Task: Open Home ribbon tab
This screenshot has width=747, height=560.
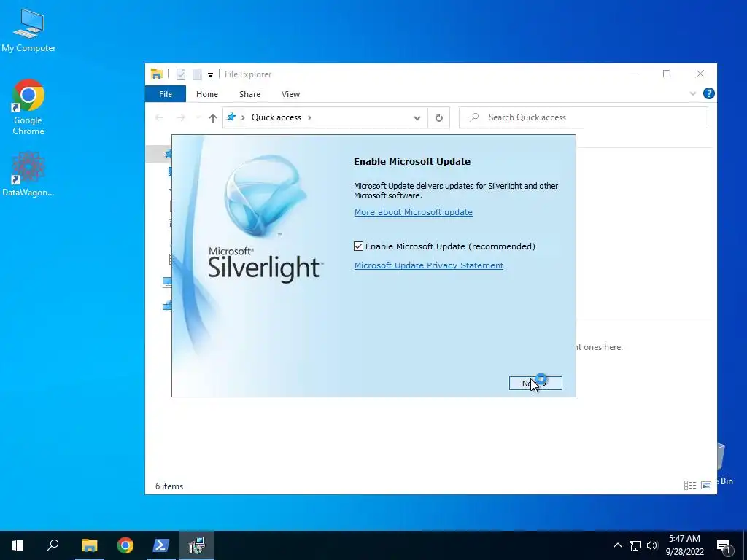Action: pos(206,94)
